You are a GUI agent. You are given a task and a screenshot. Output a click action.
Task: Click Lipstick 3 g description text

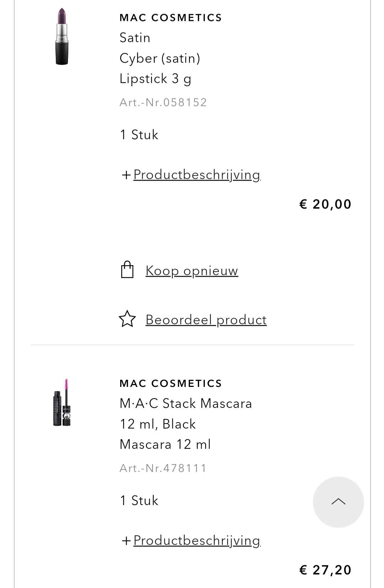tap(155, 79)
